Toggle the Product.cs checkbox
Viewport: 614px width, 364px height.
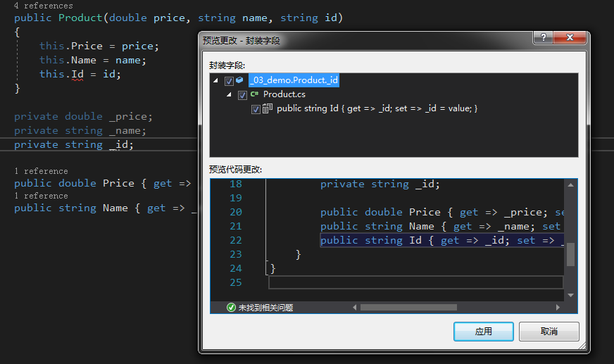pos(242,95)
